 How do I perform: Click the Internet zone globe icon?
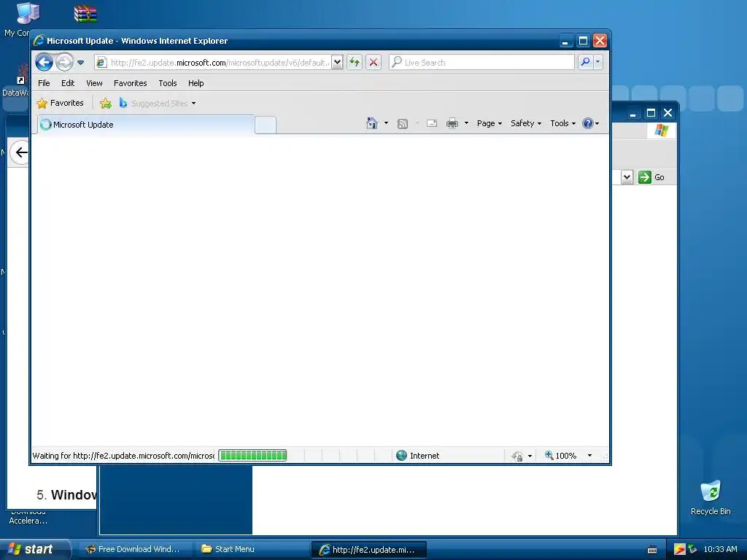pos(402,455)
